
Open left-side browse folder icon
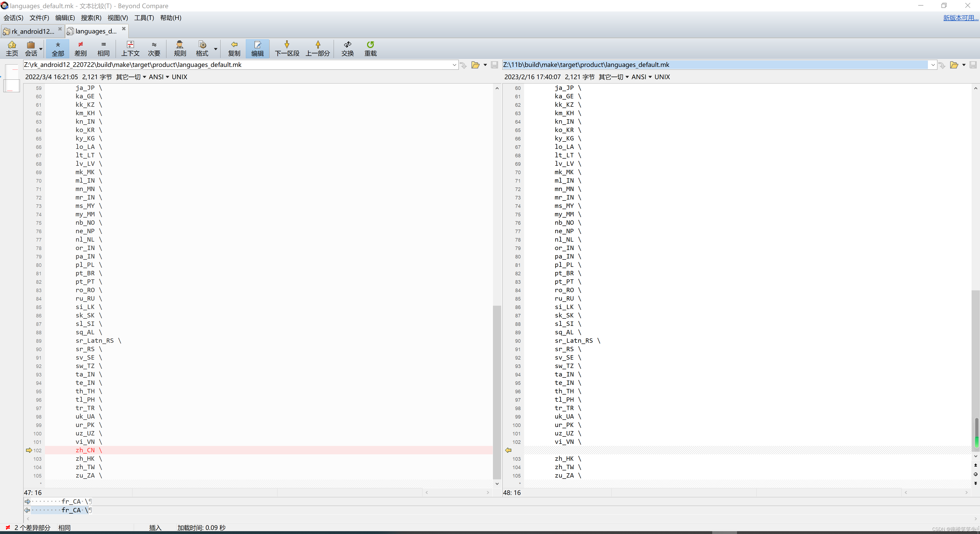click(475, 65)
